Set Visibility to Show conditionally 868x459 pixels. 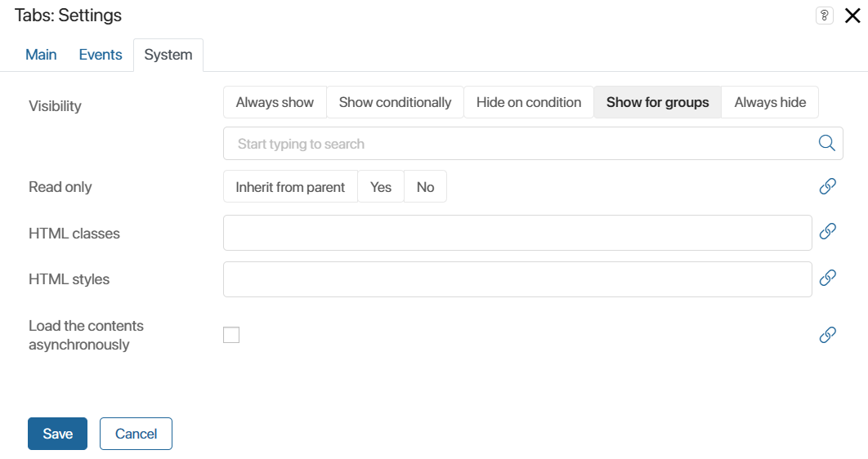click(396, 102)
